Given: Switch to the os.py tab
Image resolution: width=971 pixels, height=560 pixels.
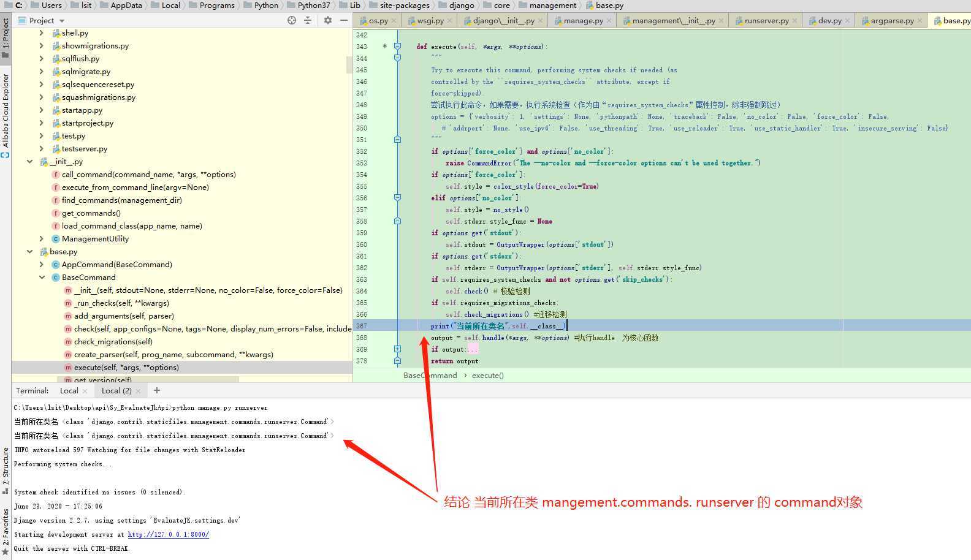Looking at the screenshot, I should pyautogui.click(x=378, y=21).
